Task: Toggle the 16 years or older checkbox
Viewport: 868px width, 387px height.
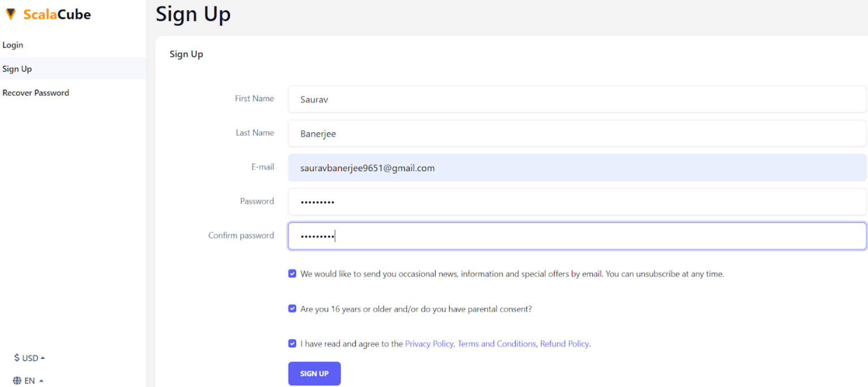Action: (292, 308)
